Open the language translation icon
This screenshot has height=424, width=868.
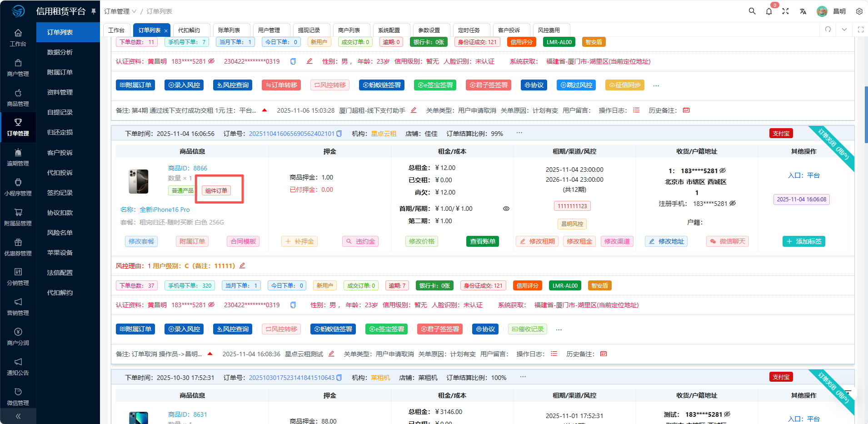(x=803, y=11)
